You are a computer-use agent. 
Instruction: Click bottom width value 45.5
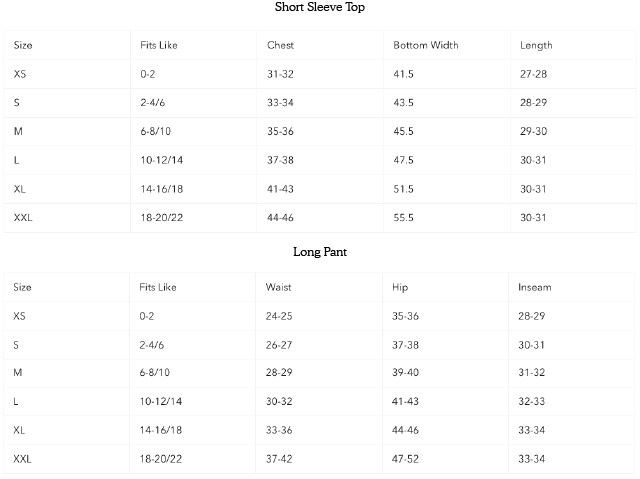click(403, 132)
